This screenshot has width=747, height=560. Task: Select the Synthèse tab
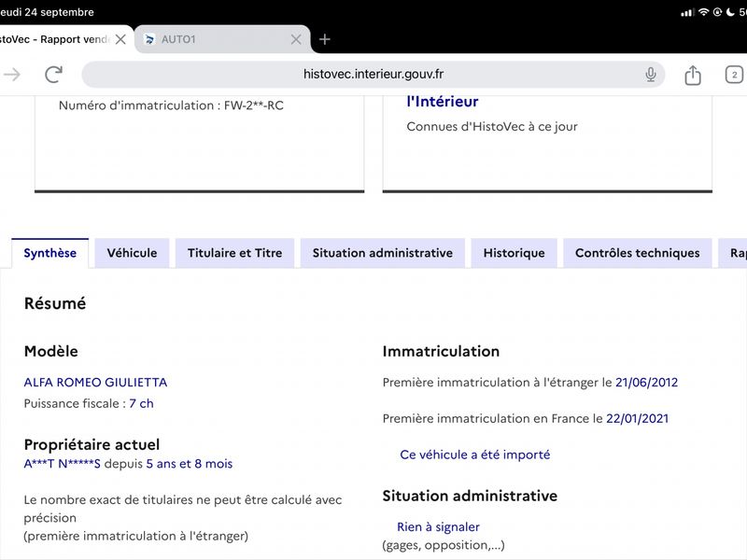[50, 253]
